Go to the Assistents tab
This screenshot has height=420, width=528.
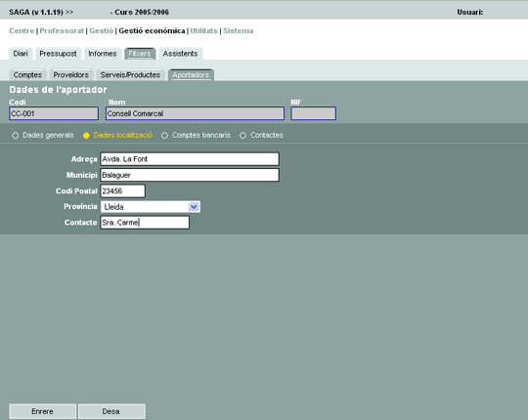tap(180, 54)
